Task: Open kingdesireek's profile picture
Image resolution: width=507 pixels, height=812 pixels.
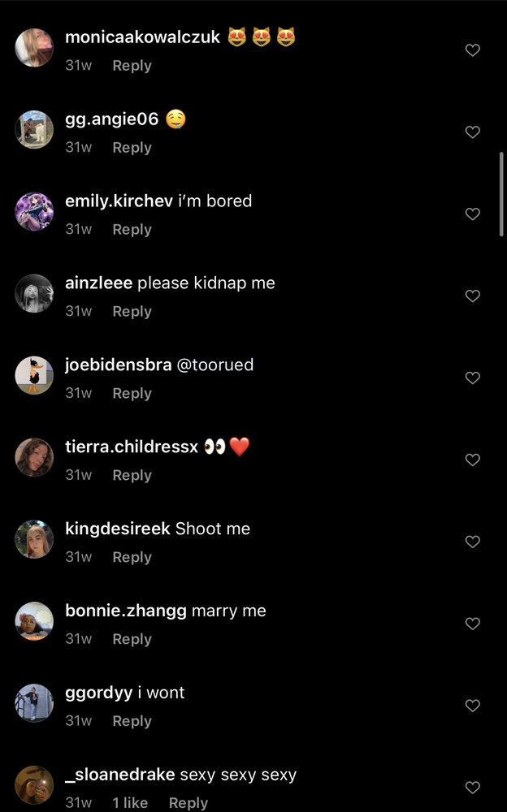Action: [34, 539]
